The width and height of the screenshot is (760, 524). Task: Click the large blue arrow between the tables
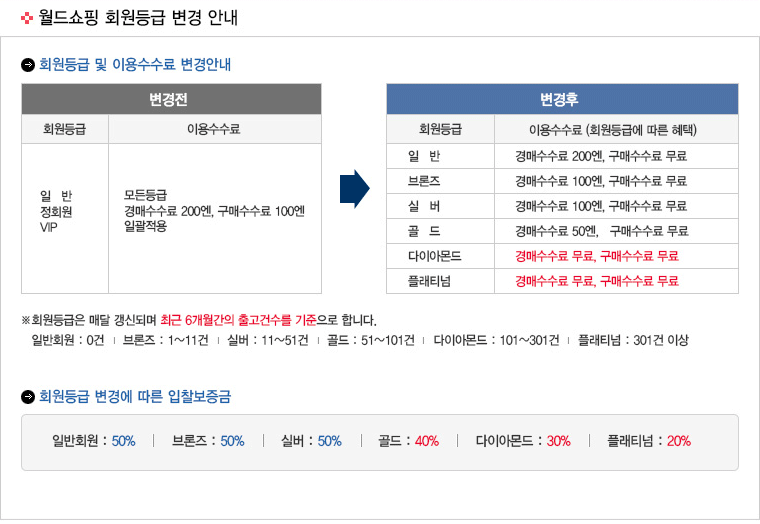(355, 188)
